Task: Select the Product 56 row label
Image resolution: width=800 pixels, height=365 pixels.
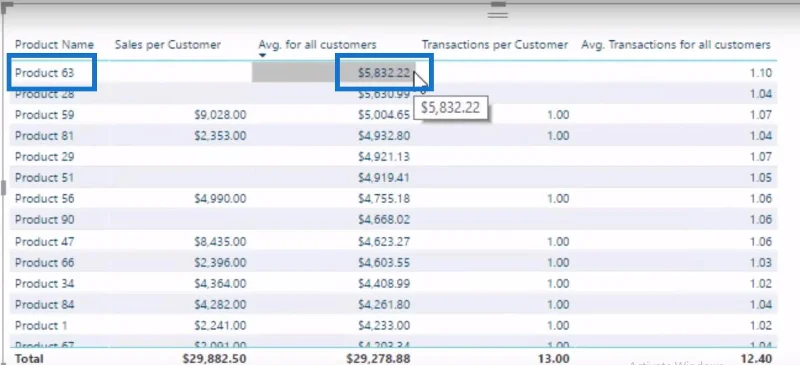Action: click(x=44, y=199)
